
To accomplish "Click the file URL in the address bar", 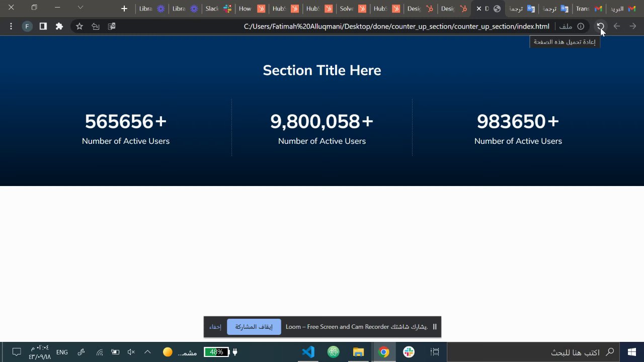I will [396, 26].
